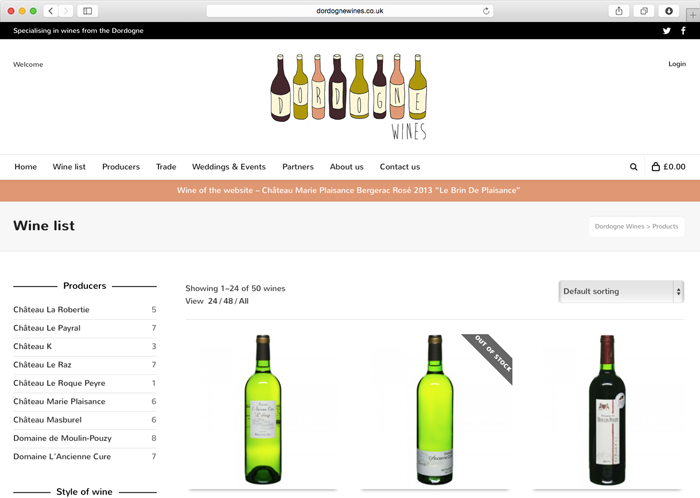Image resolution: width=700 pixels, height=498 pixels.
Task: Open the Wine list menu item
Action: [x=69, y=167]
